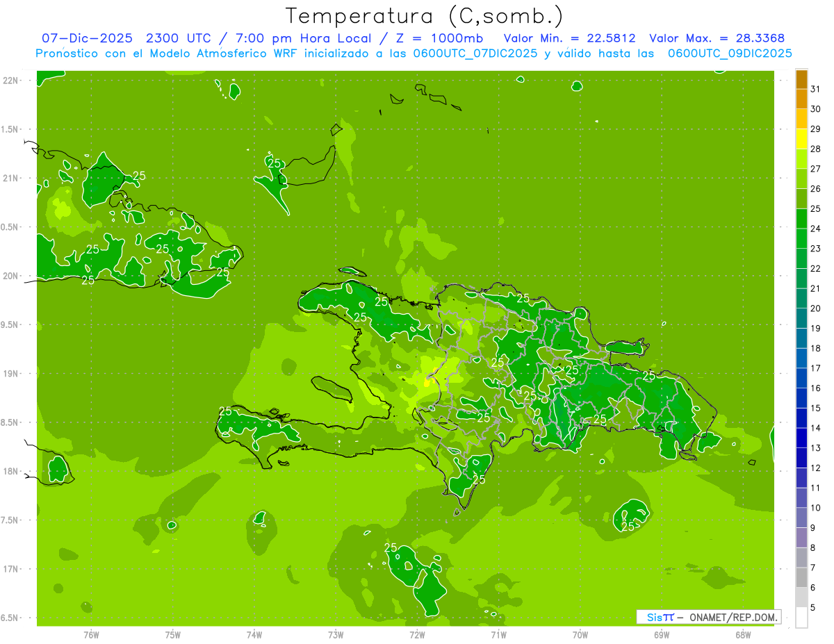834x644 pixels.
Task: Click the "20N" latitude axis label
Action: click(x=11, y=276)
